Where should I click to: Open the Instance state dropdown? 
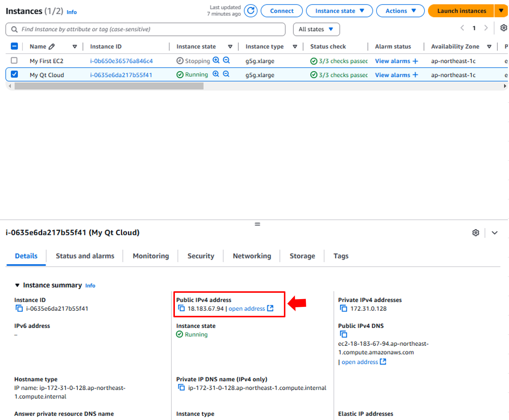(x=339, y=11)
